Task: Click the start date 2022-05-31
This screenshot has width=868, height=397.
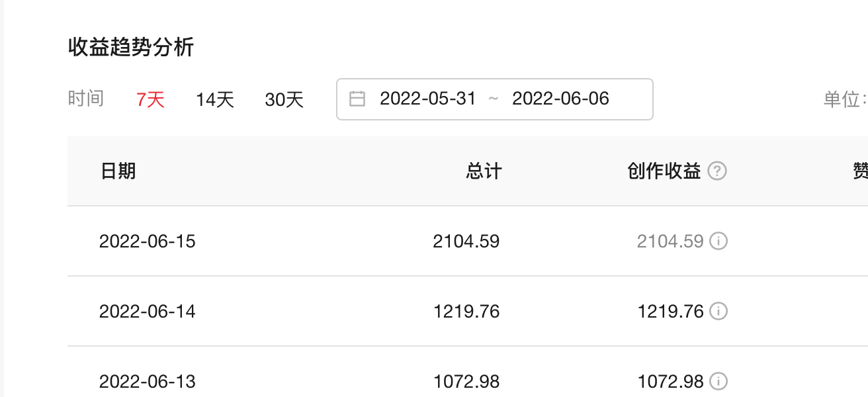Action: point(427,99)
